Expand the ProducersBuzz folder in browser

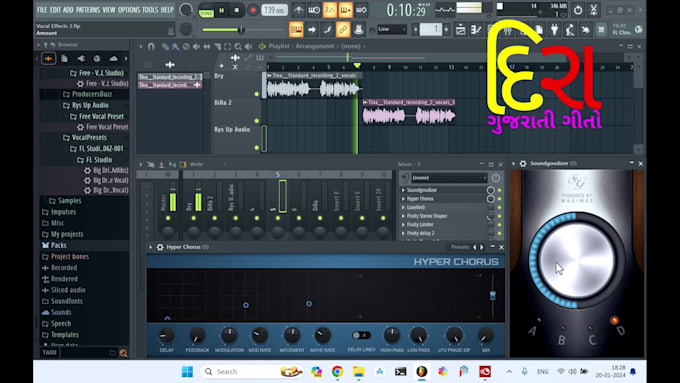(88, 94)
